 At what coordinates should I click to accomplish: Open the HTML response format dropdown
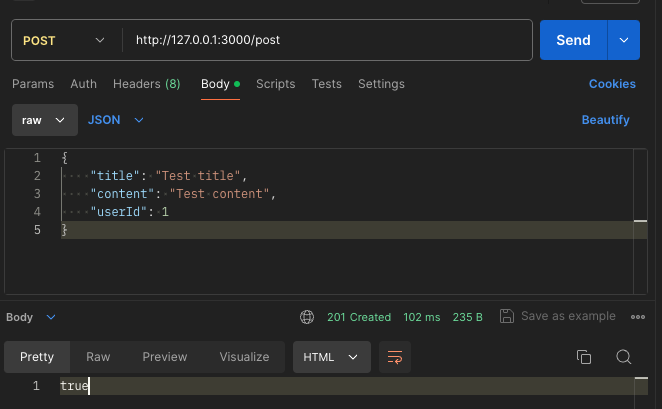click(x=332, y=357)
